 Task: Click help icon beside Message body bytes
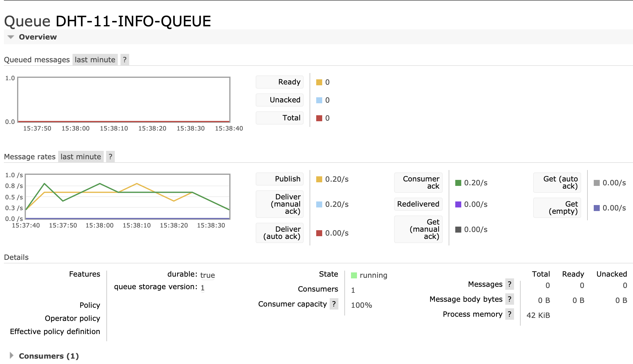510,299
